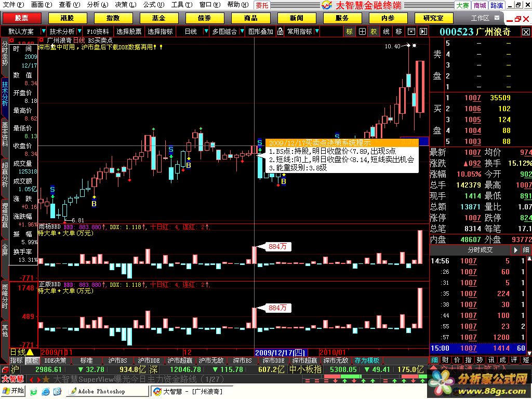Toggle the lock icon beside 图形叠加
Viewport: 532px width, 399px height.
coord(280,32)
